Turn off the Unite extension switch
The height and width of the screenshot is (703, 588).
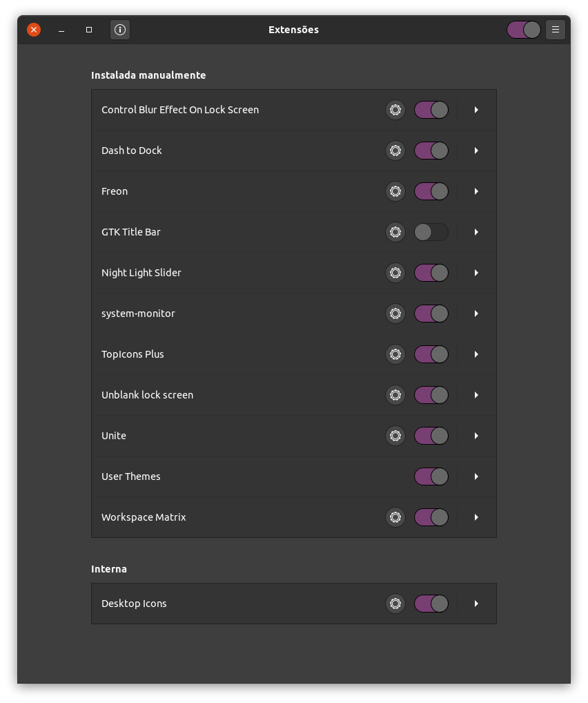coord(431,436)
